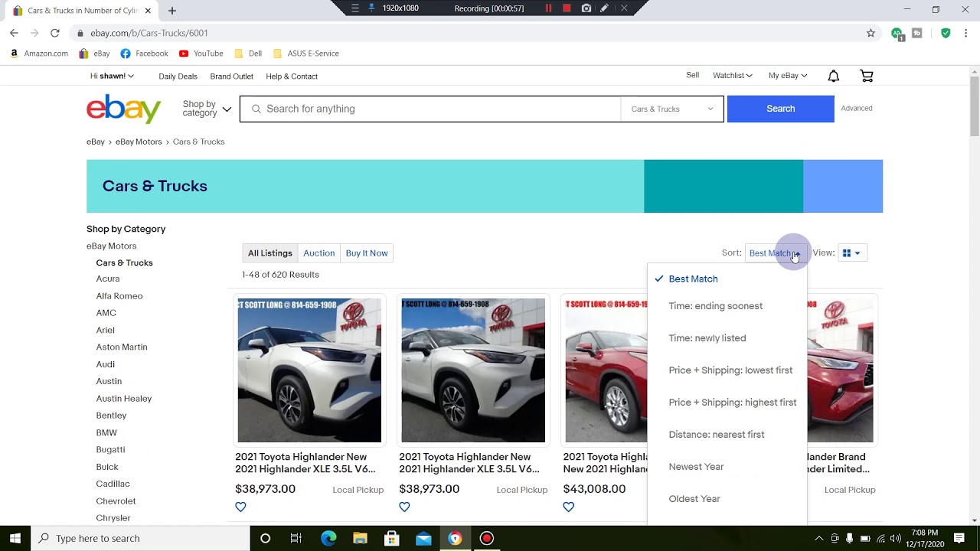Stop the recording with the red square

[567, 8]
